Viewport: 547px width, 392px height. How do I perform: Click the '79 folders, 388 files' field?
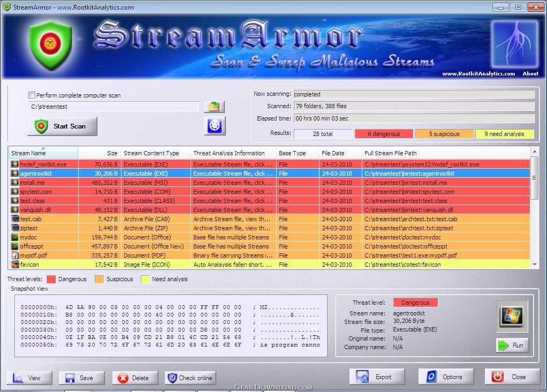[x=414, y=106]
